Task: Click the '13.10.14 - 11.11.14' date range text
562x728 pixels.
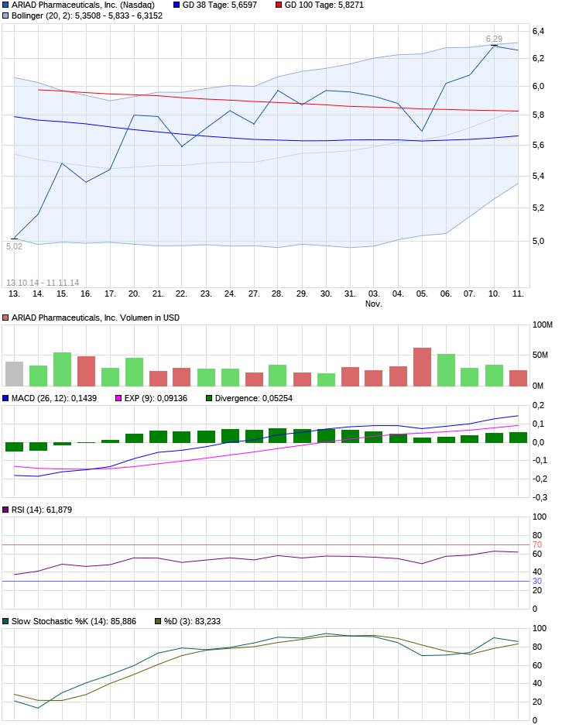Action: [x=43, y=283]
